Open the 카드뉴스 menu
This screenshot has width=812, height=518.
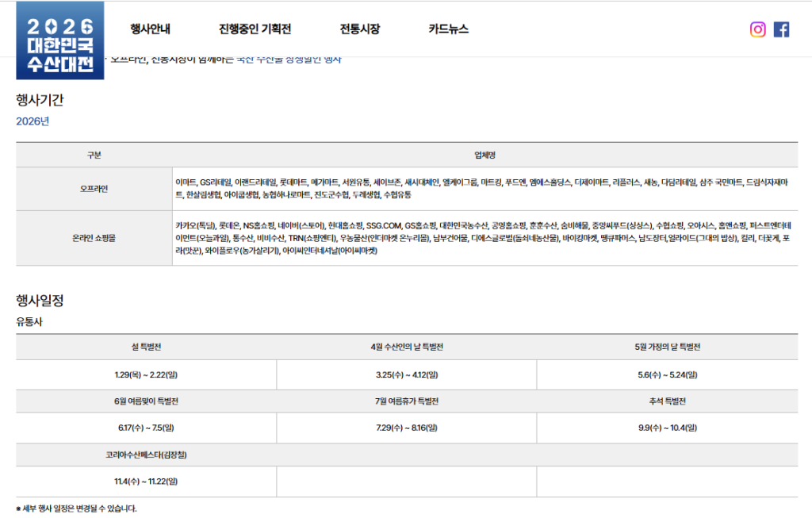pyautogui.click(x=446, y=29)
